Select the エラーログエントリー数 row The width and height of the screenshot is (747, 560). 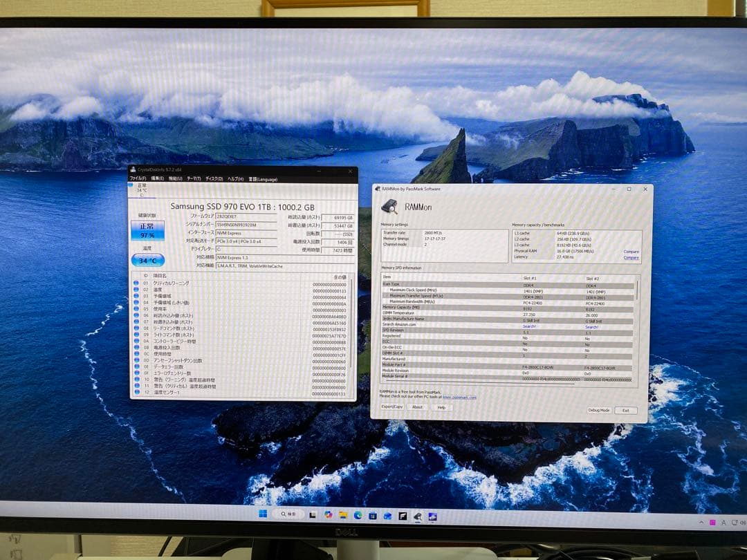[x=241, y=373]
